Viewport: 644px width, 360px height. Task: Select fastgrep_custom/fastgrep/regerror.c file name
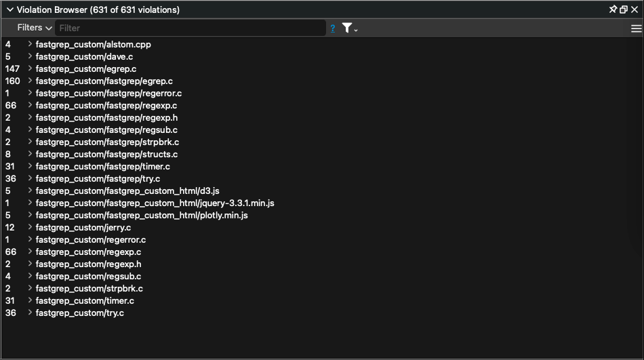(x=109, y=94)
